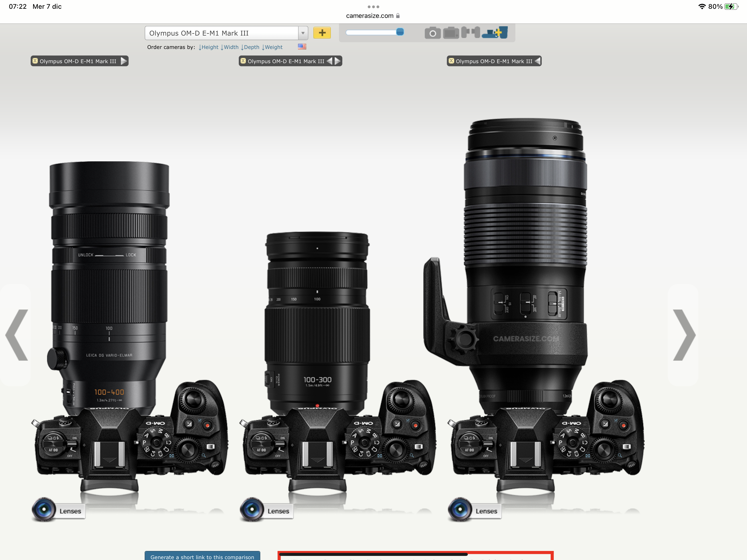
Task: Go to previous comparison with big left chevron
Action: coord(16,335)
